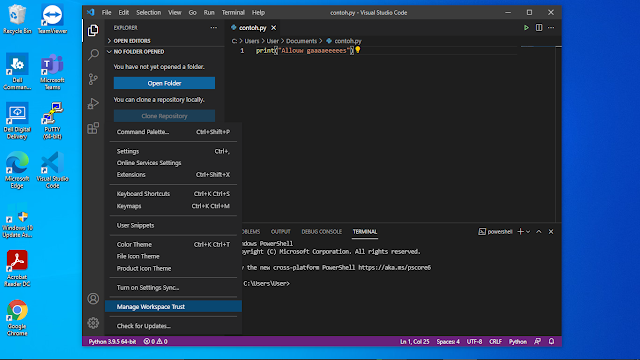Open Explorer Views and More Actions ellipsis

(213, 27)
